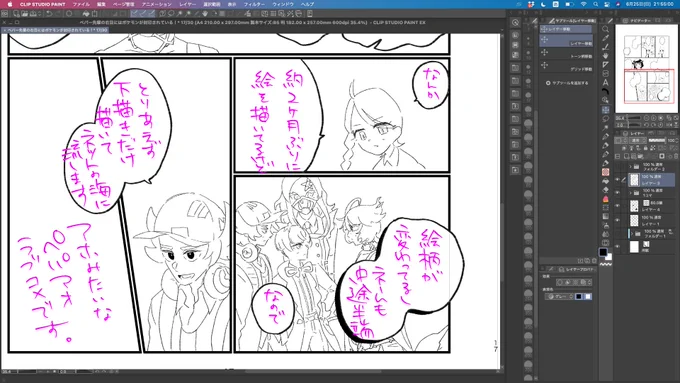Screen dimensions: 680x383
Task: Click the Open file icon in command bar
Action: (24, 13)
